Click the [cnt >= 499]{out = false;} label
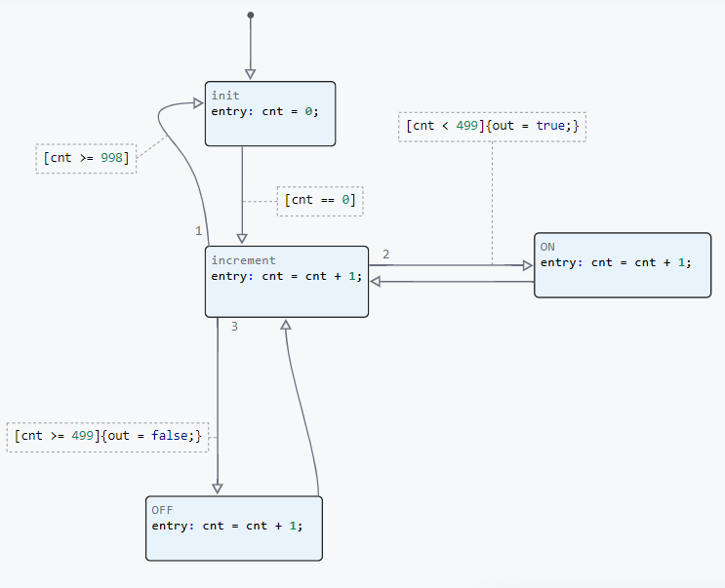The width and height of the screenshot is (725, 588). coord(108,436)
